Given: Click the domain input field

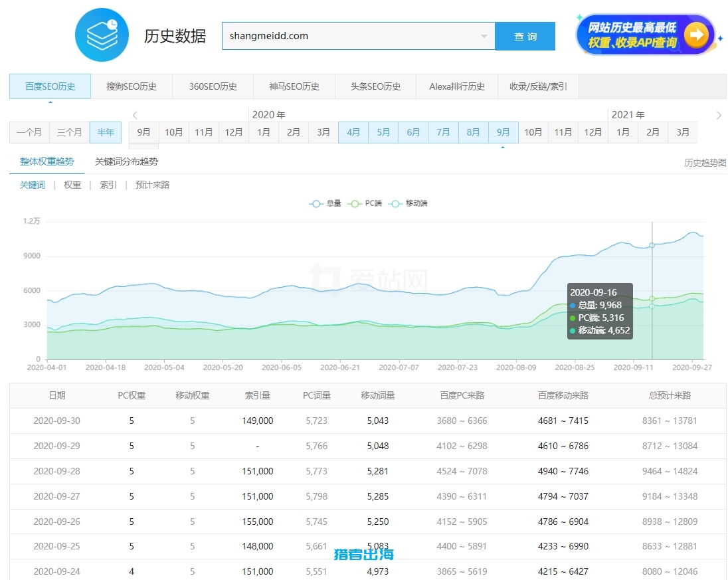Looking at the screenshot, I should point(352,36).
